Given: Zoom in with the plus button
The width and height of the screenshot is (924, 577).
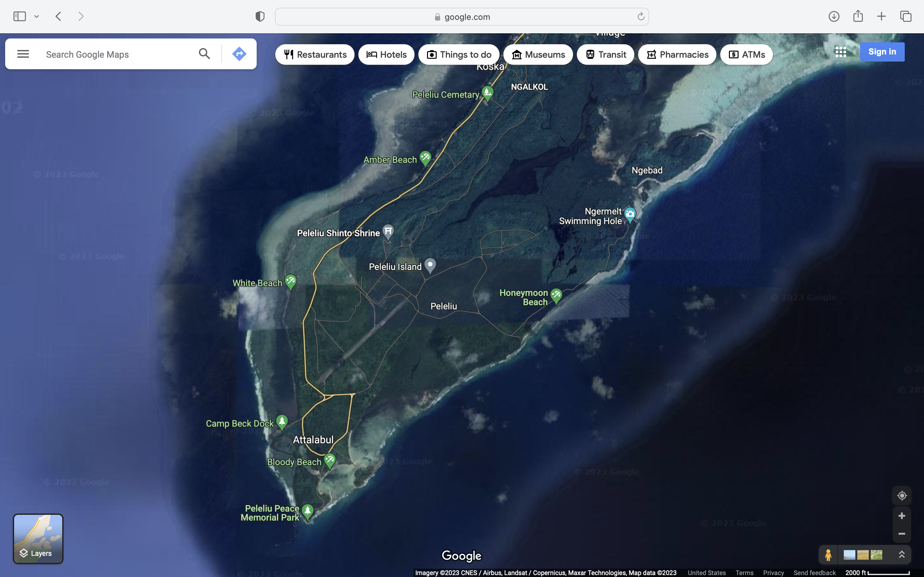Looking at the screenshot, I should point(902,516).
